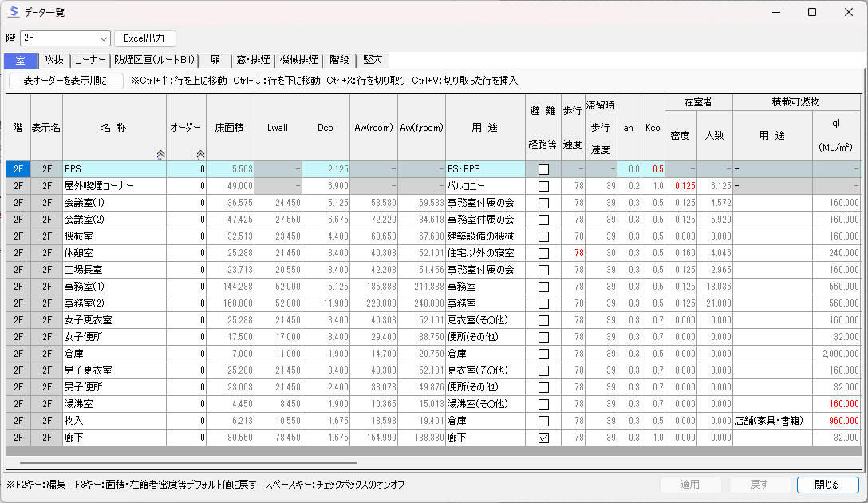Click the red 密度 value 0.125 for 屋外喫煙コーナー
Screen dimensions: 868x503
point(681,186)
